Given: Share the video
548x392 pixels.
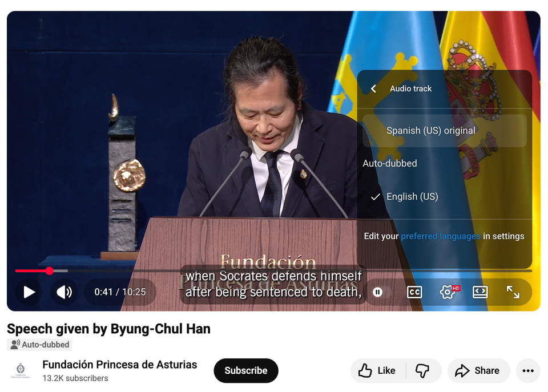Looking at the screenshot, I should pos(478,370).
